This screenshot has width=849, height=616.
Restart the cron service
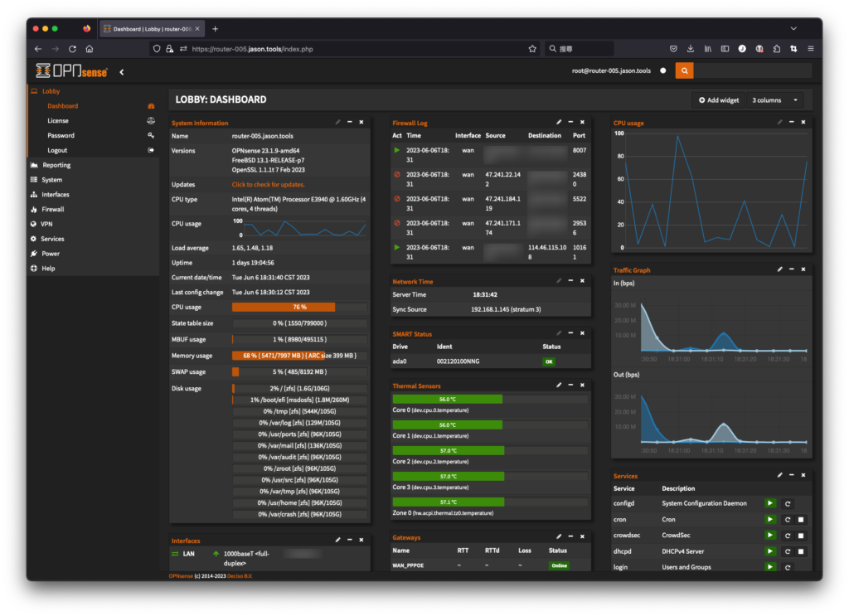tap(788, 520)
